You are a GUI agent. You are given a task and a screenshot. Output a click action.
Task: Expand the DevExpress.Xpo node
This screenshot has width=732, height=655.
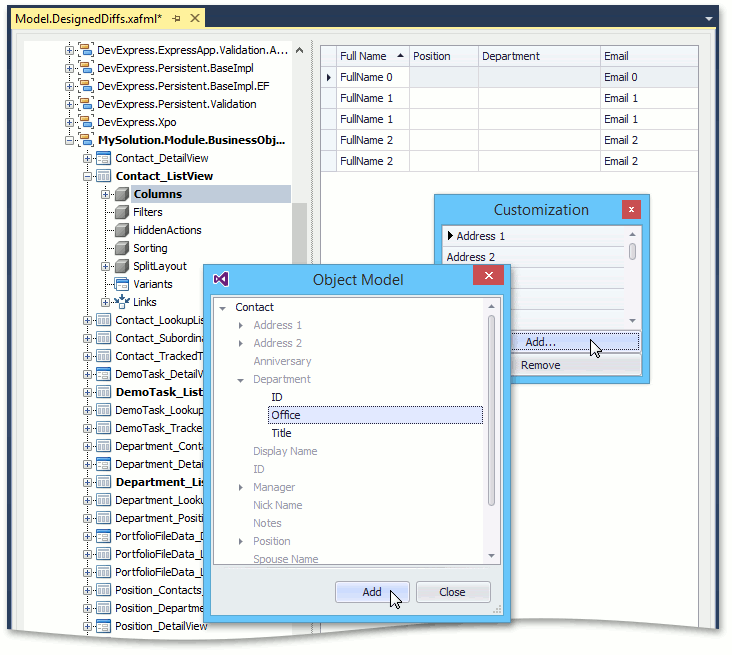coord(69,122)
